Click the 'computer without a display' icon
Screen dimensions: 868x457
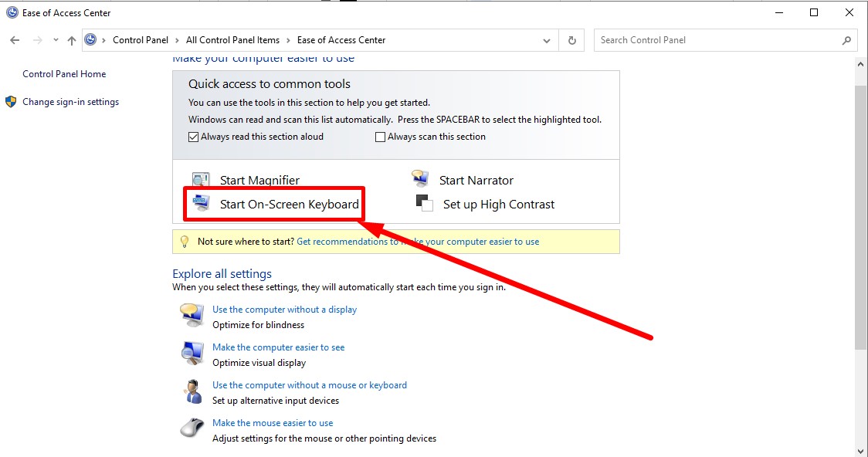tap(192, 315)
